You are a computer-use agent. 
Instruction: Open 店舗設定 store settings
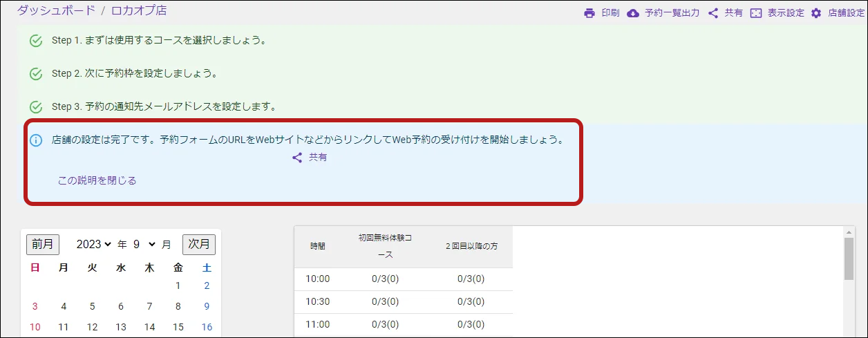pyautogui.click(x=847, y=13)
